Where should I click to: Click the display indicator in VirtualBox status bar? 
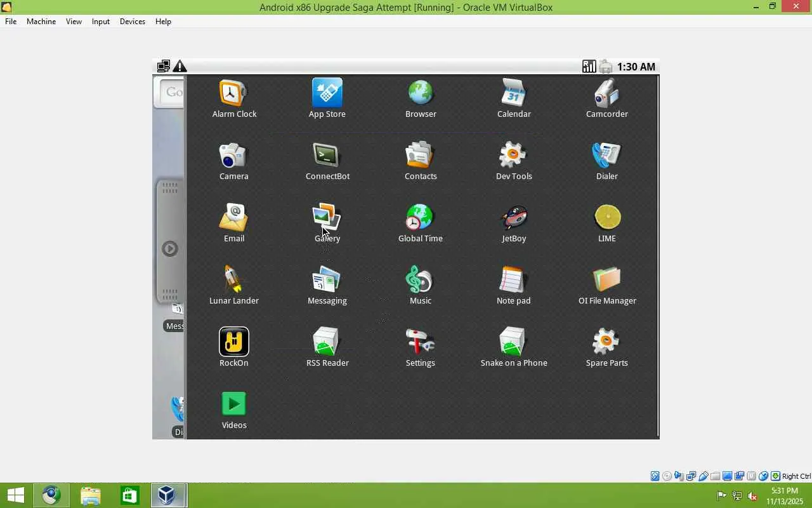point(727,476)
